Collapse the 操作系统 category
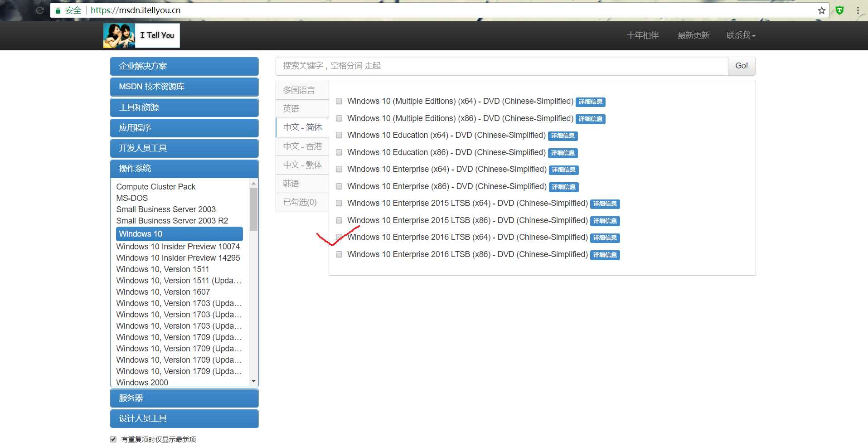Image resolution: width=868 pixels, height=447 pixels. pyautogui.click(x=184, y=169)
